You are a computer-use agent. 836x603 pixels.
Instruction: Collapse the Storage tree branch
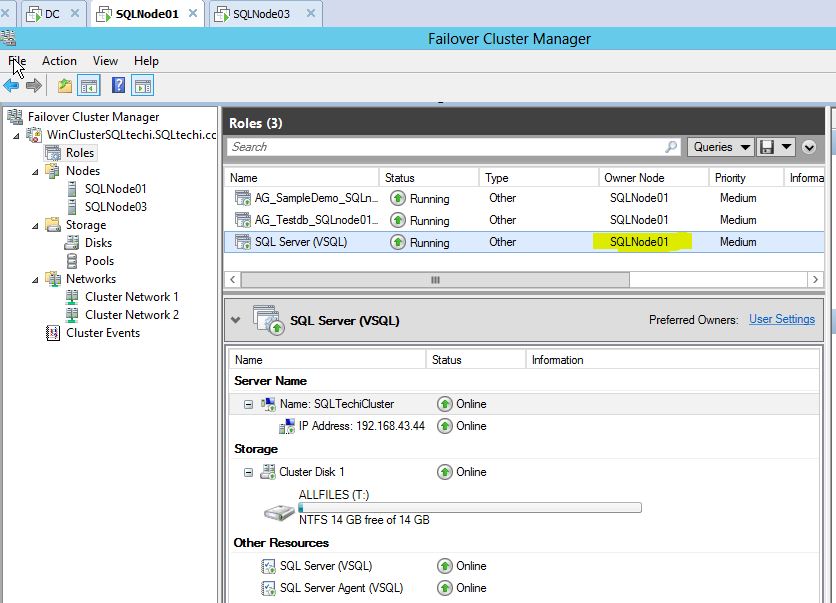click(x=35, y=226)
